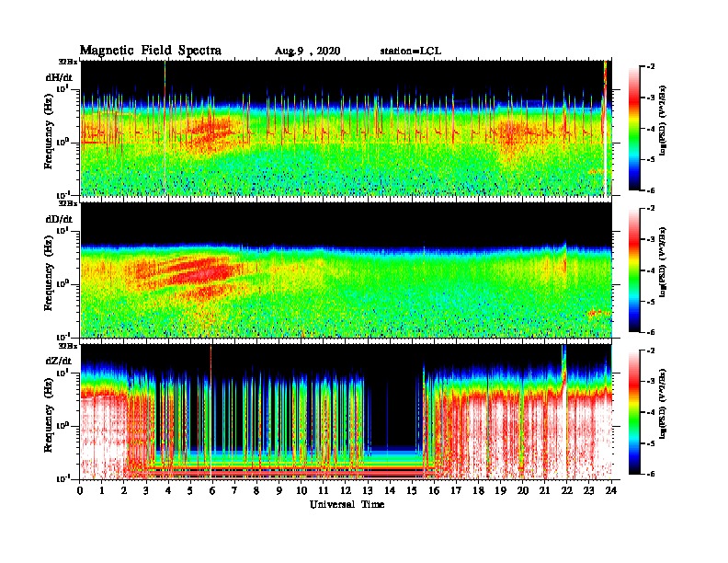Viewport: 728px width, 563px height.
Task: Click the x-axis tick label 10
Action: coord(301,490)
